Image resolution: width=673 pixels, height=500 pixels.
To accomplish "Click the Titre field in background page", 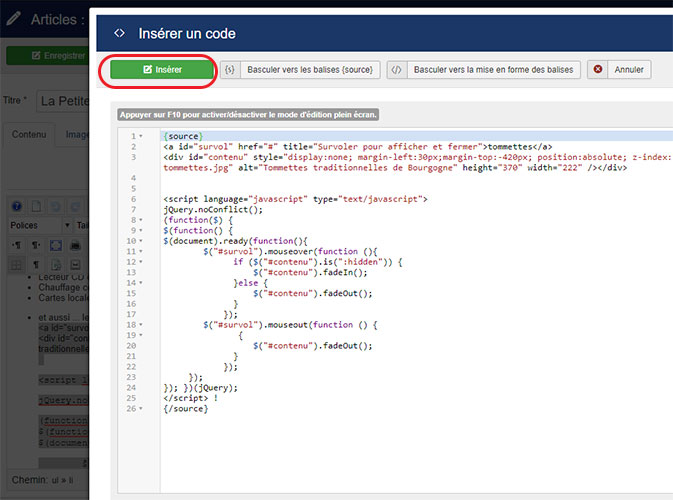I will tap(64, 101).
